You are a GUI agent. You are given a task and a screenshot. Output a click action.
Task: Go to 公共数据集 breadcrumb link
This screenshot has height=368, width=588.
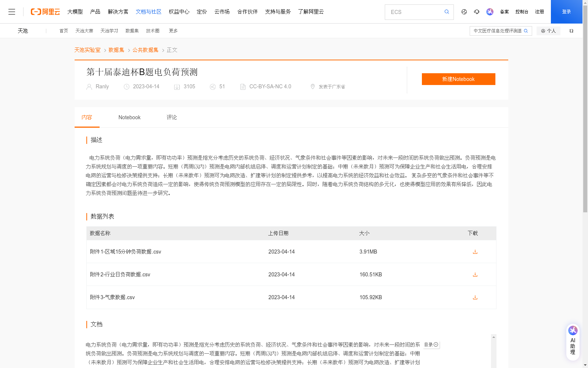click(x=146, y=50)
